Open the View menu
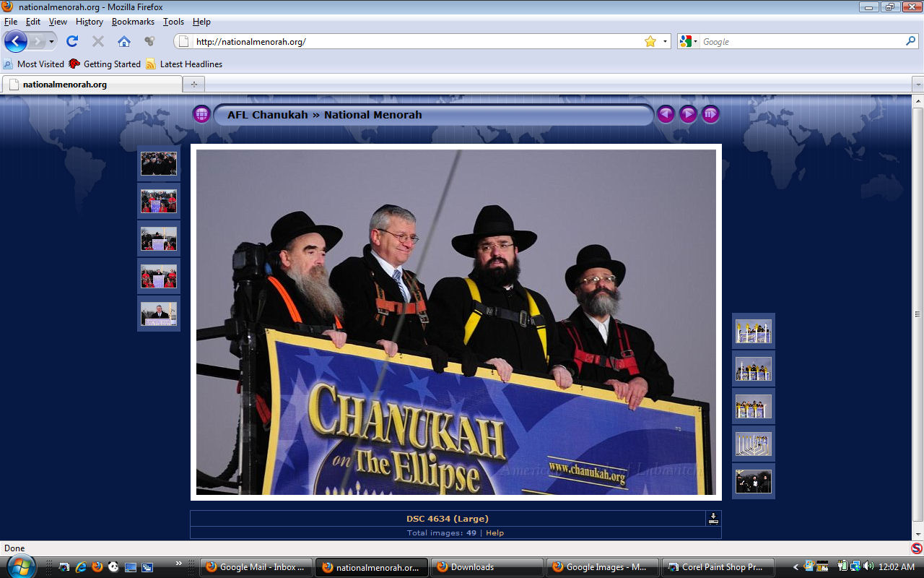Viewport: 924px width, 578px height. pyautogui.click(x=58, y=22)
